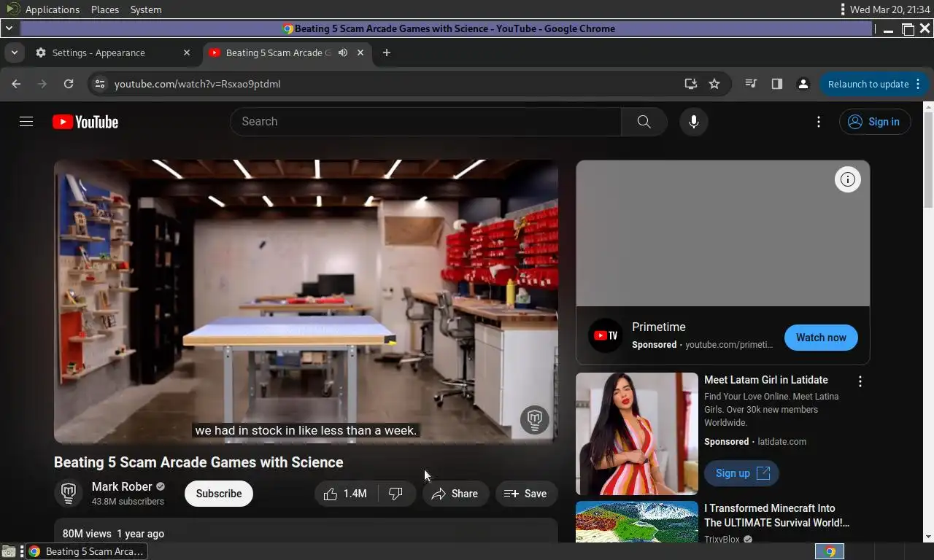Close the Settings - Appearance tab
The height and width of the screenshot is (560, 934).
(186, 52)
